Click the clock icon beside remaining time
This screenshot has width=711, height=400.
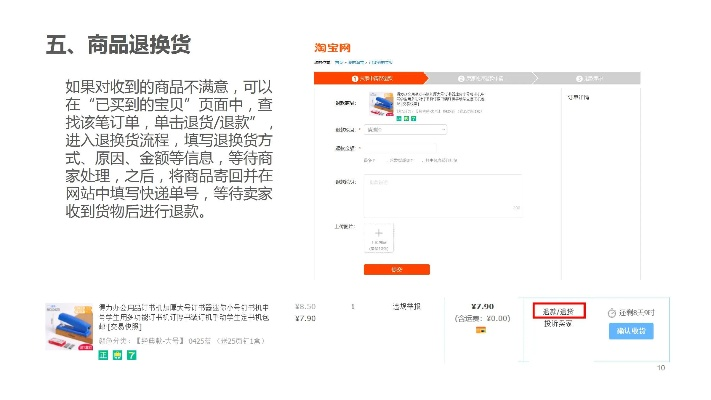612,313
